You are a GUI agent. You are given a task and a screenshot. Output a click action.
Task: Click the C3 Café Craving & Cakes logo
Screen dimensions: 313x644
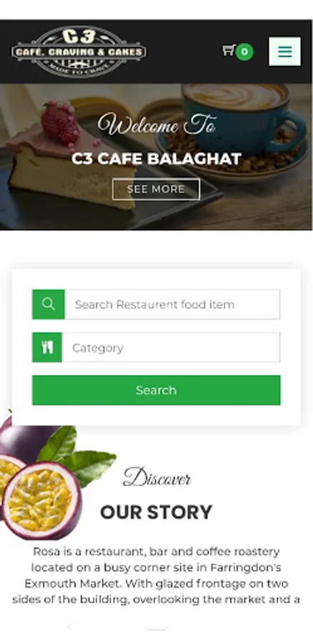tap(79, 52)
